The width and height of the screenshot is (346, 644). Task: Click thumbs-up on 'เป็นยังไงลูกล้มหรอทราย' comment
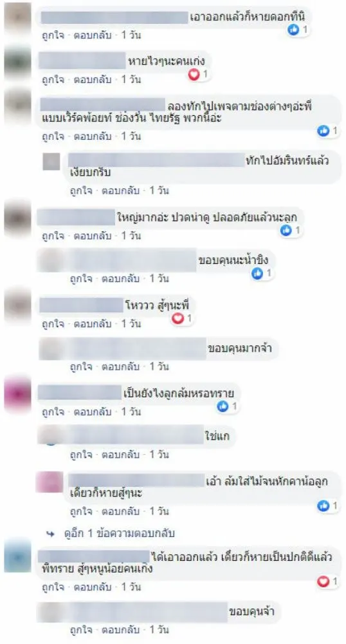223,406
